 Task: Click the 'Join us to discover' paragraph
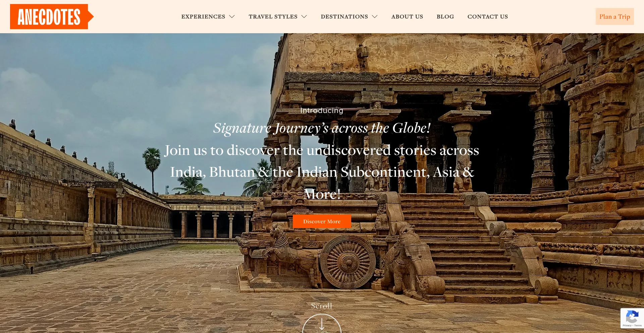322,172
